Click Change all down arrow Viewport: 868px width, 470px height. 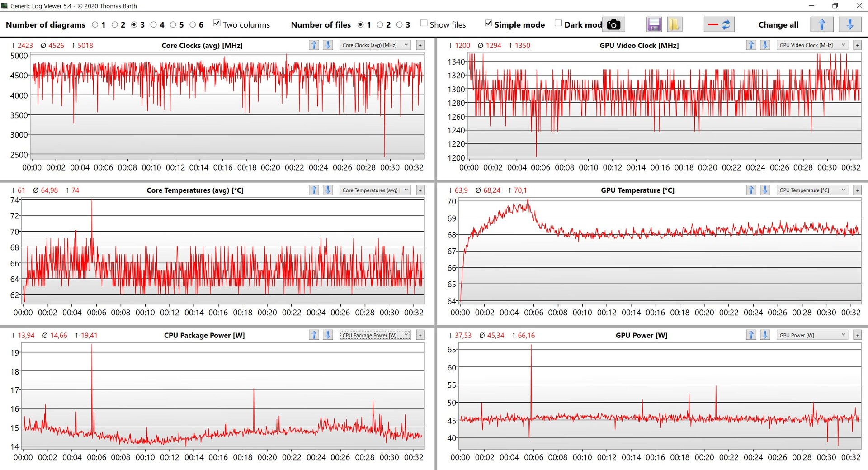(x=849, y=24)
